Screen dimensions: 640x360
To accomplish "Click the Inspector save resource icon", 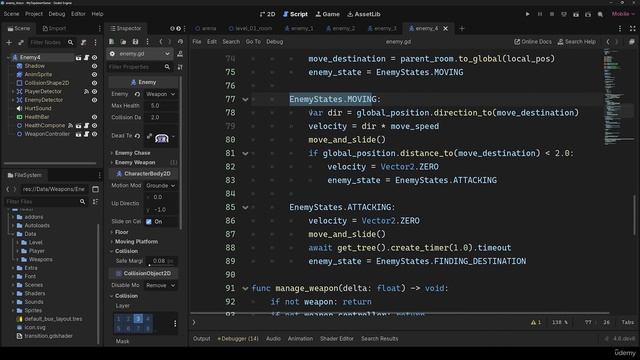I will pyautogui.click(x=135, y=42).
